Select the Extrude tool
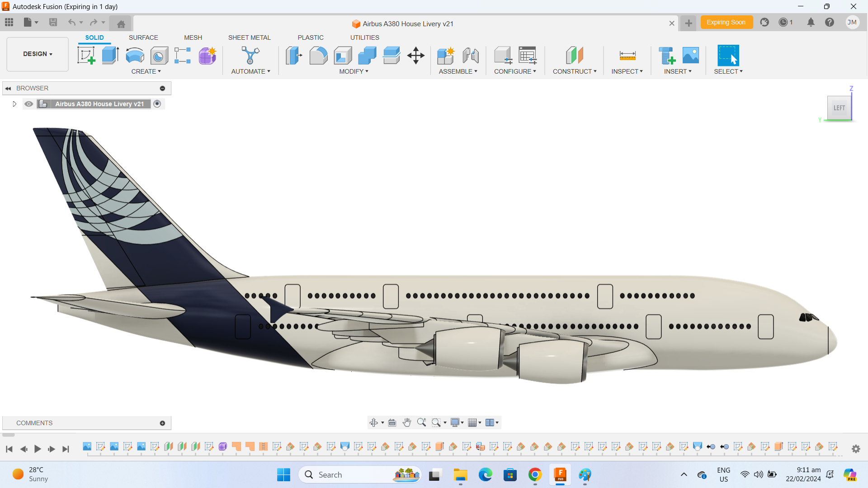The image size is (868, 488). [x=110, y=55]
